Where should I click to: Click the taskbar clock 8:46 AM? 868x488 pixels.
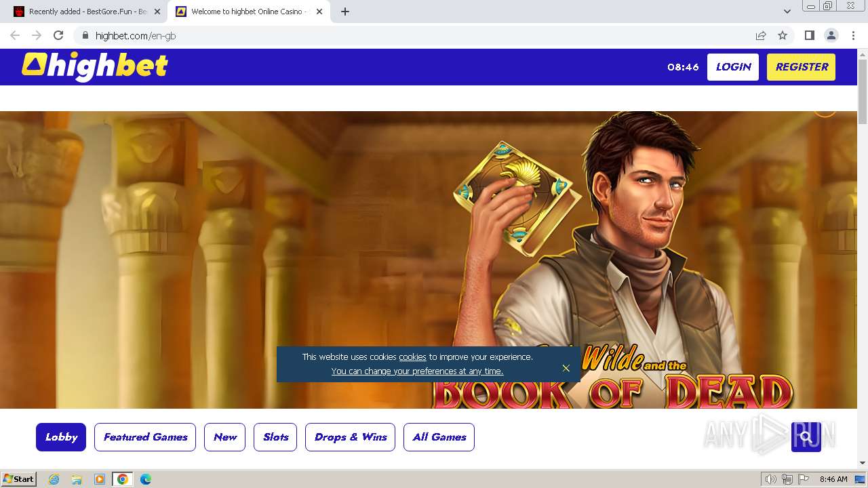click(833, 479)
